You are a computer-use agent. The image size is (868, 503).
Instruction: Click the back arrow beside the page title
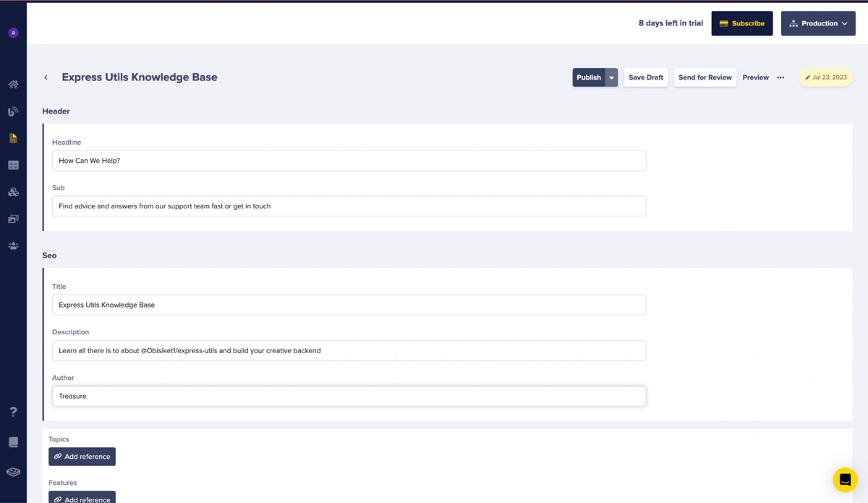coord(46,77)
